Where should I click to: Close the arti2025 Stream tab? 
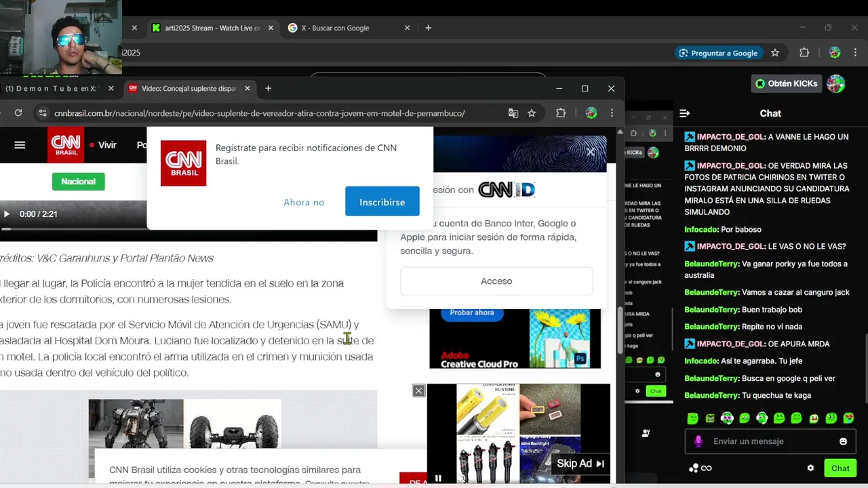[x=271, y=28]
